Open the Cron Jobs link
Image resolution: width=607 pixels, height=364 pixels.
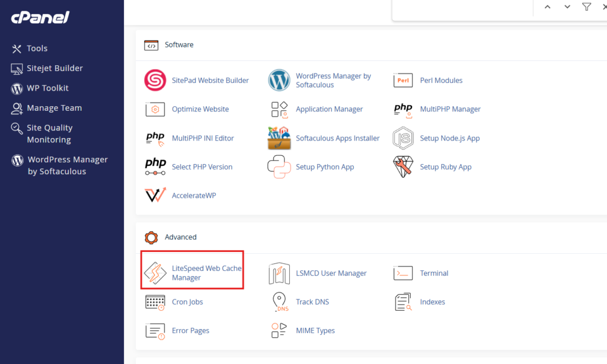(187, 302)
